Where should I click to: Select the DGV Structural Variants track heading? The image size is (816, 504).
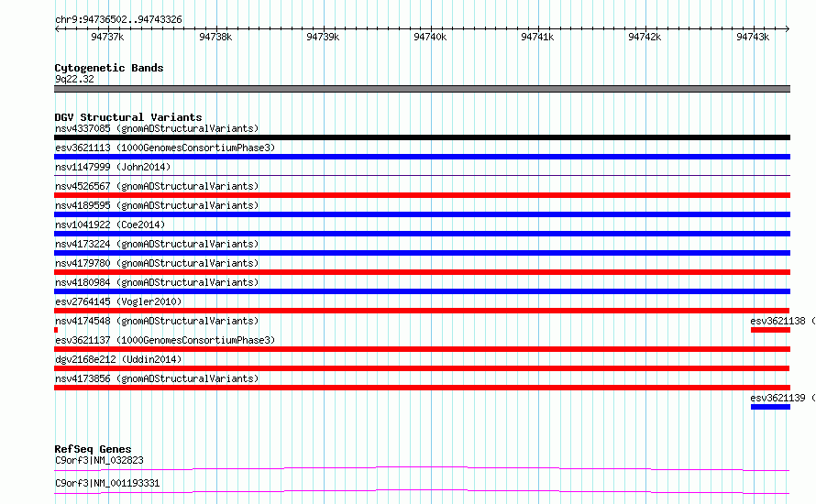(128, 117)
